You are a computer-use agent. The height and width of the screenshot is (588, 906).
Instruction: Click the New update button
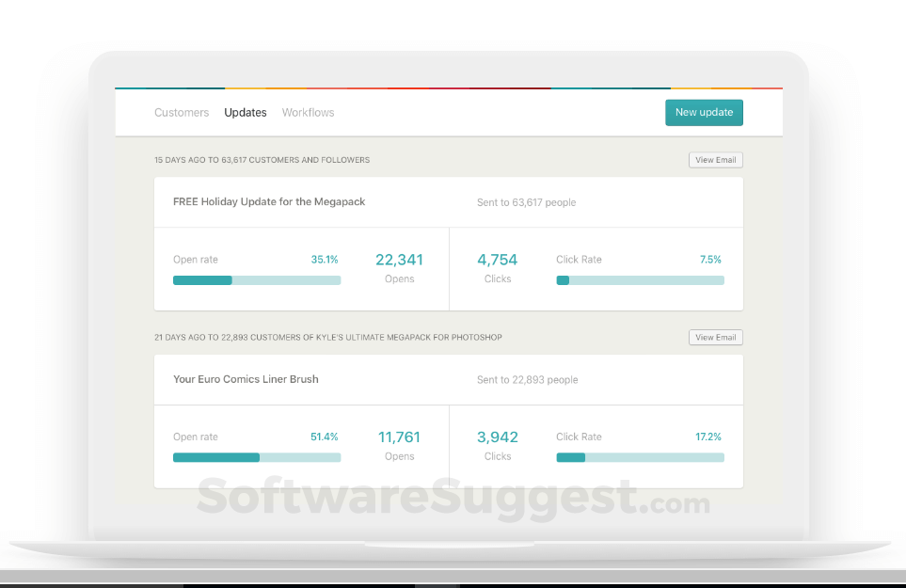[x=704, y=112]
